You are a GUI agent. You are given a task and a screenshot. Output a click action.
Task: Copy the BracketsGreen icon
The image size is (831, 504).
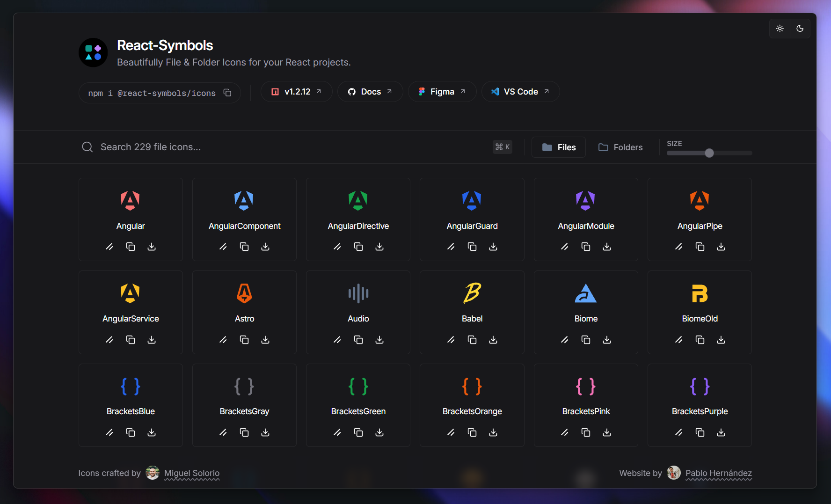[358, 432]
